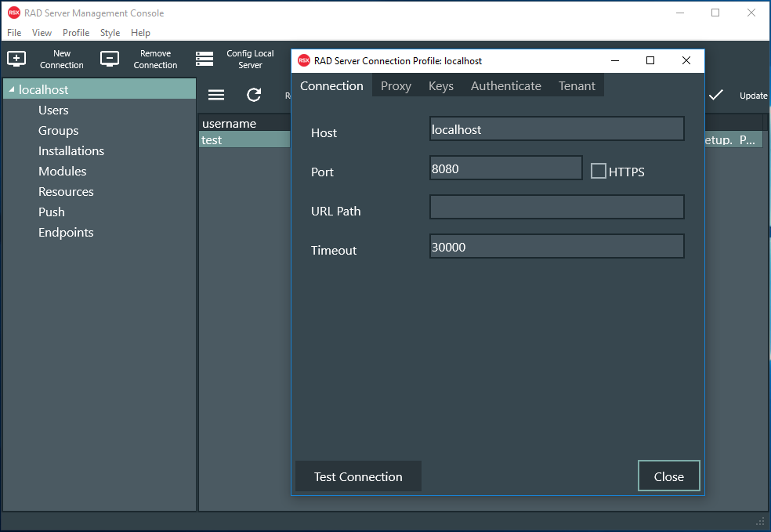Open the hamburger list menu icon

216,95
